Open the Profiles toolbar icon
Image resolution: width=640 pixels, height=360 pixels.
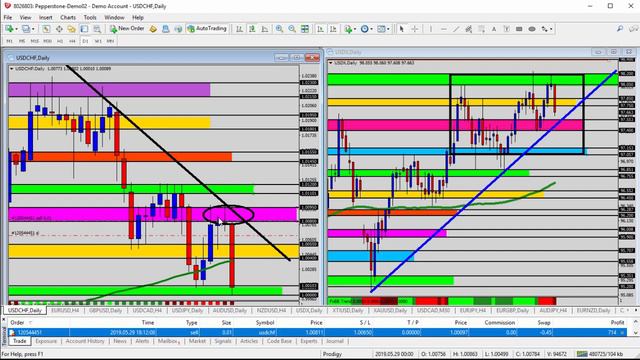[25, 29]
